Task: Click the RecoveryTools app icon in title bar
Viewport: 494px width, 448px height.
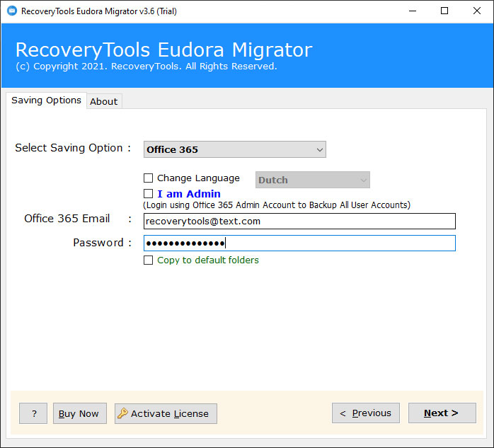Action: coord(12,11)
